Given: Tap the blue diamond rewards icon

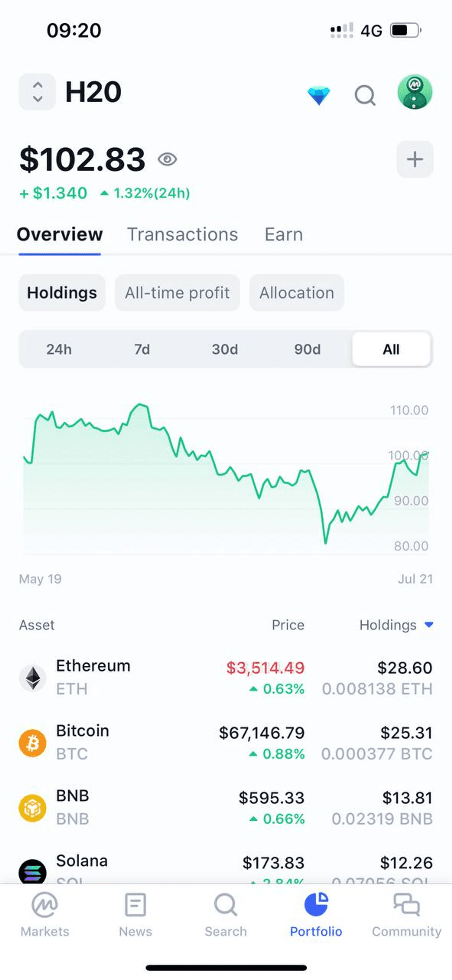Looking at the screenshot, I should tap(319, 95).
